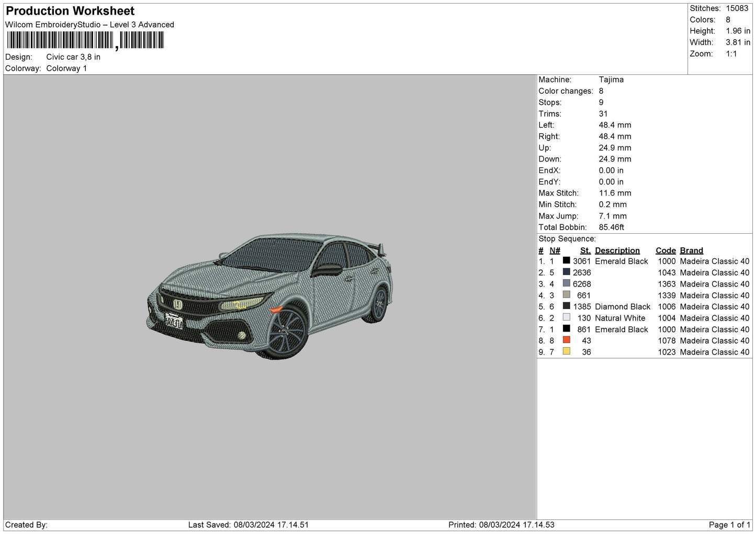Click 'Printed: 08/03/2024 17.14.53' text
The width and height of the screenshot is (756, 534).
tap(501, 525)
